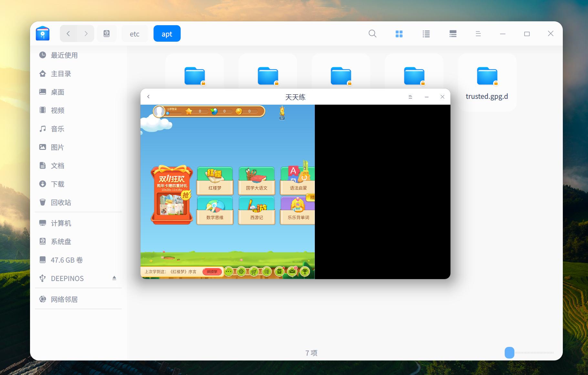Viewport: 588px width, 375px height.
Task: Click the 继续学 button
Action: tap(212, 272)
